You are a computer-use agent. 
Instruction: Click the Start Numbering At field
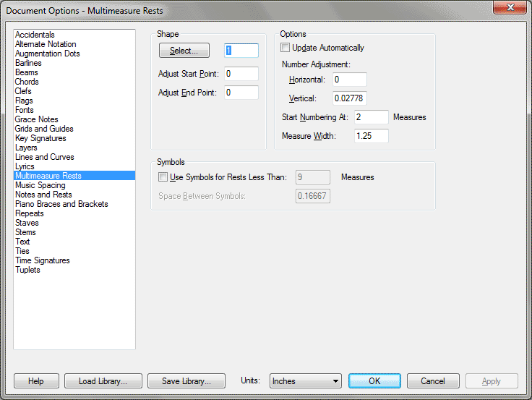point(372,117)
